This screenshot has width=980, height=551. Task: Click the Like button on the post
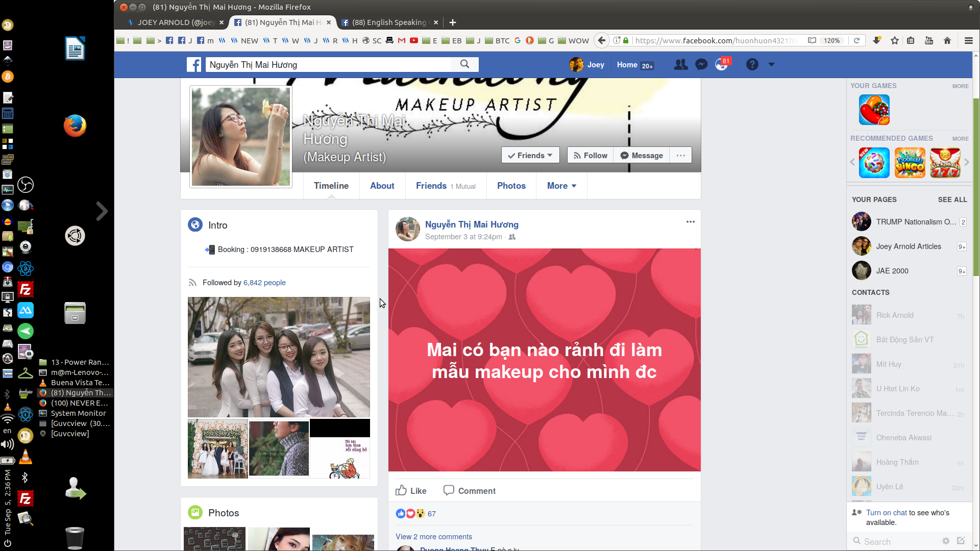411,491
